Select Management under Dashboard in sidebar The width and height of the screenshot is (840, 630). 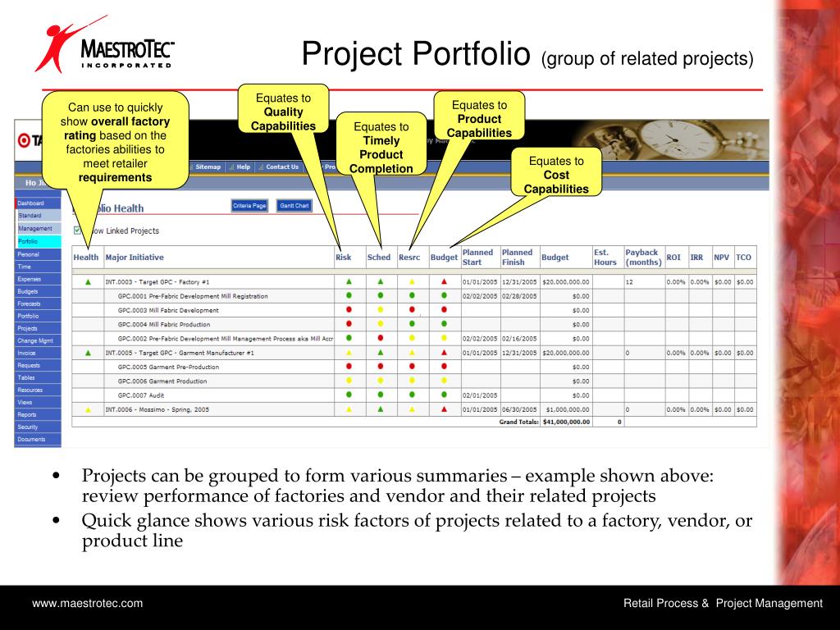point(39,228)
